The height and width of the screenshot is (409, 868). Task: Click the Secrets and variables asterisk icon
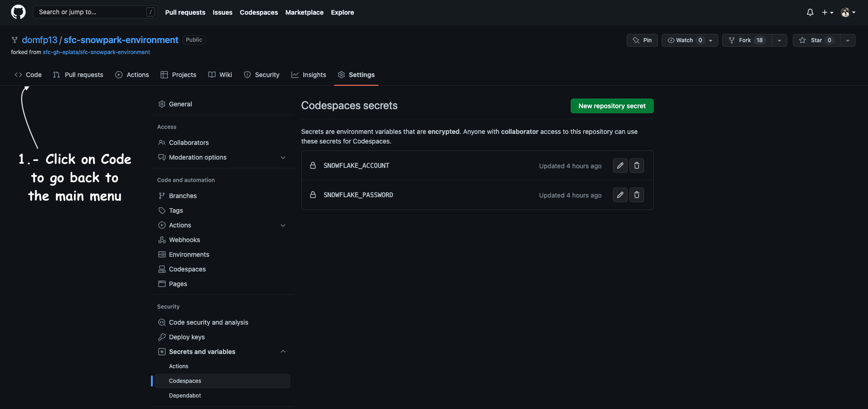pyautogui.click(x=162, y=352)
